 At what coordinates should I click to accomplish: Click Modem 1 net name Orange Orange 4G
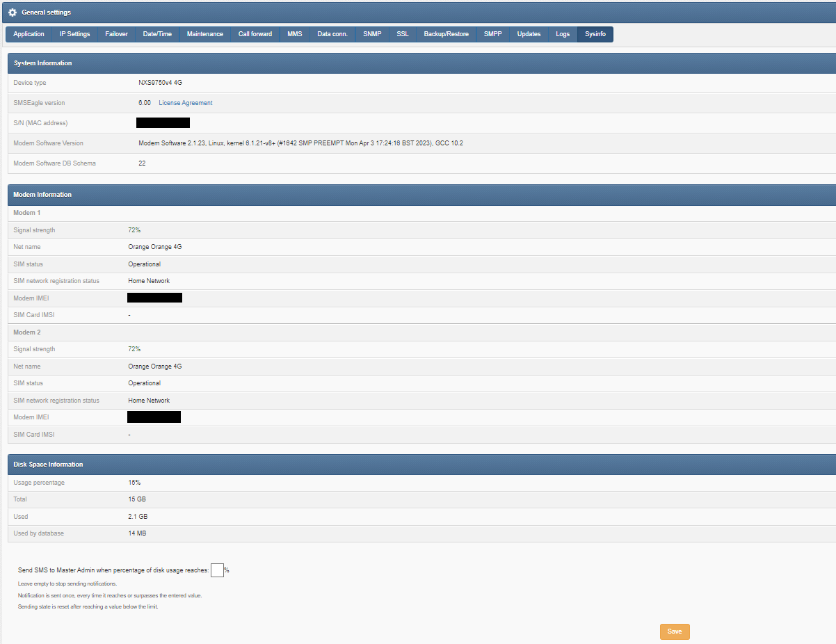click(155, 247)
